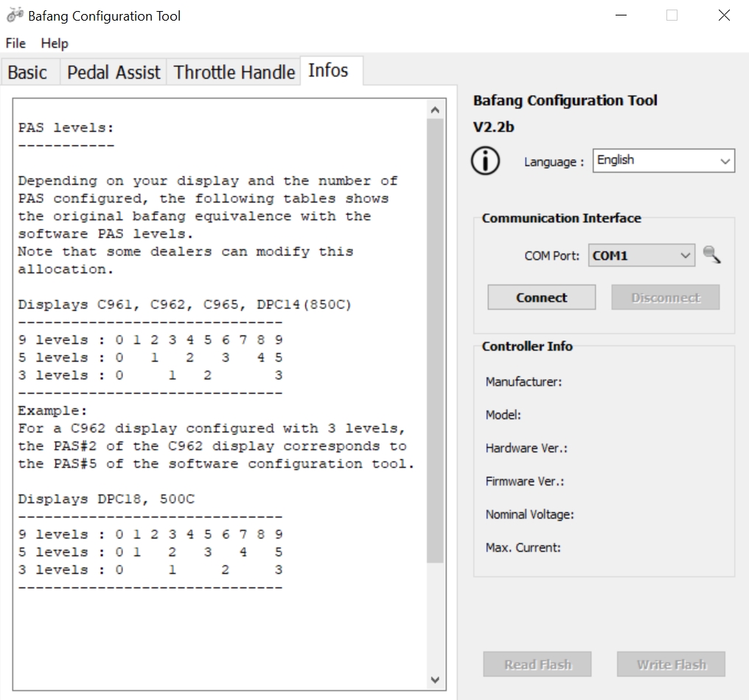Click the info circle icon
749x700 pixels.
click(x=485, y=161)
